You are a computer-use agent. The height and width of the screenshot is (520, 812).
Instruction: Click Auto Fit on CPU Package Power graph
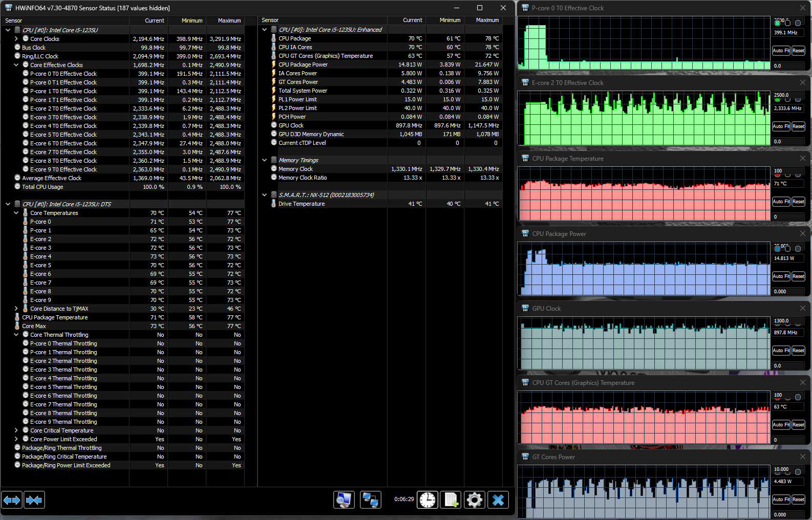pos(781,276)
